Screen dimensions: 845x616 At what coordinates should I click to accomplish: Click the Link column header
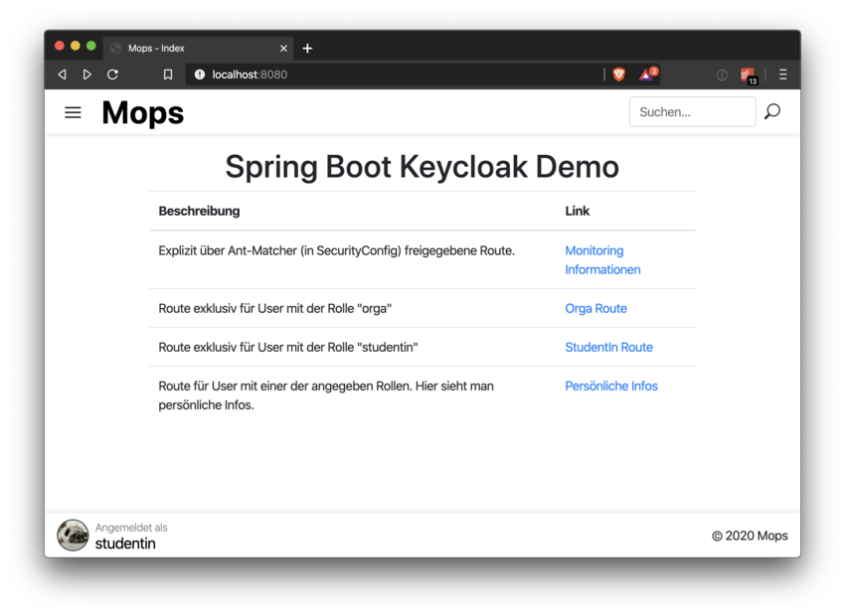tap(578, 211)
